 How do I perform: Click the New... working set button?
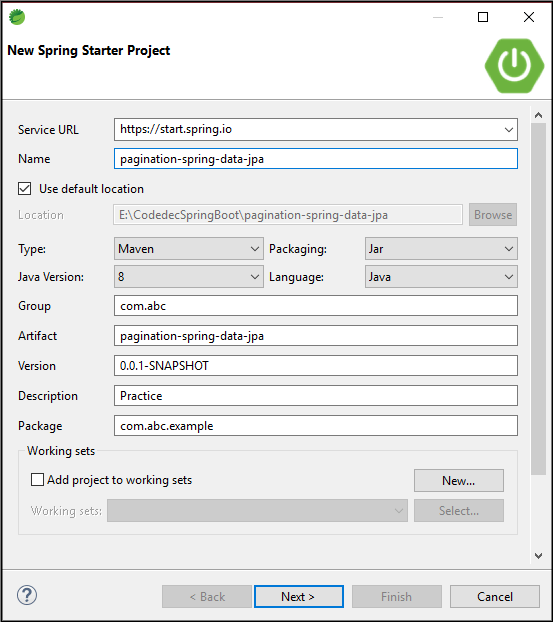click(x=459, y=480)
